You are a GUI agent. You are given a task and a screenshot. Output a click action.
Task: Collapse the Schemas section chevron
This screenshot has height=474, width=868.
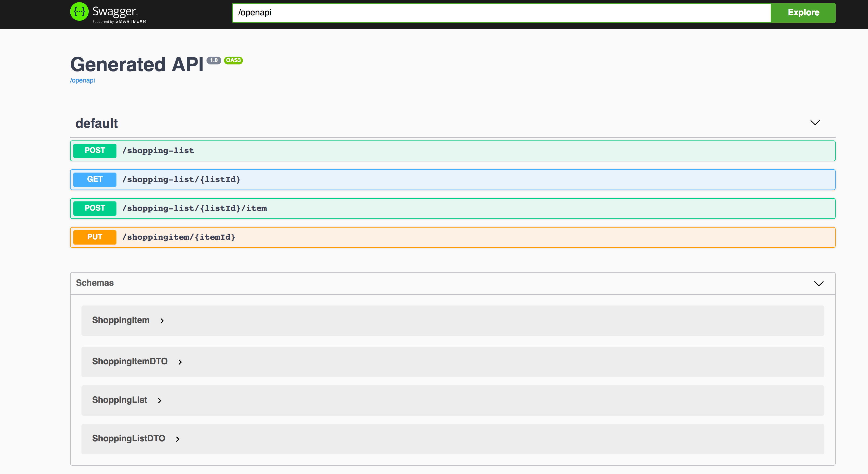coord(818,284)
